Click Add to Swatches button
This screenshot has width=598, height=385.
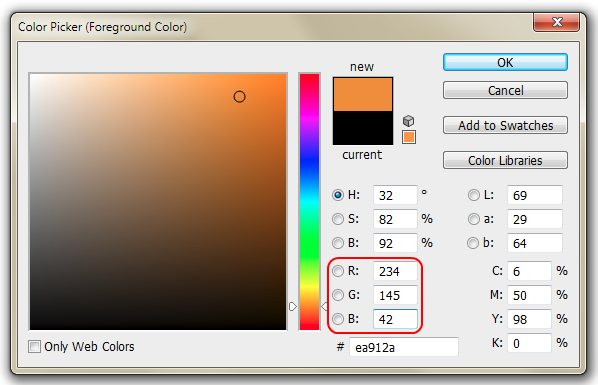[505, 126]
